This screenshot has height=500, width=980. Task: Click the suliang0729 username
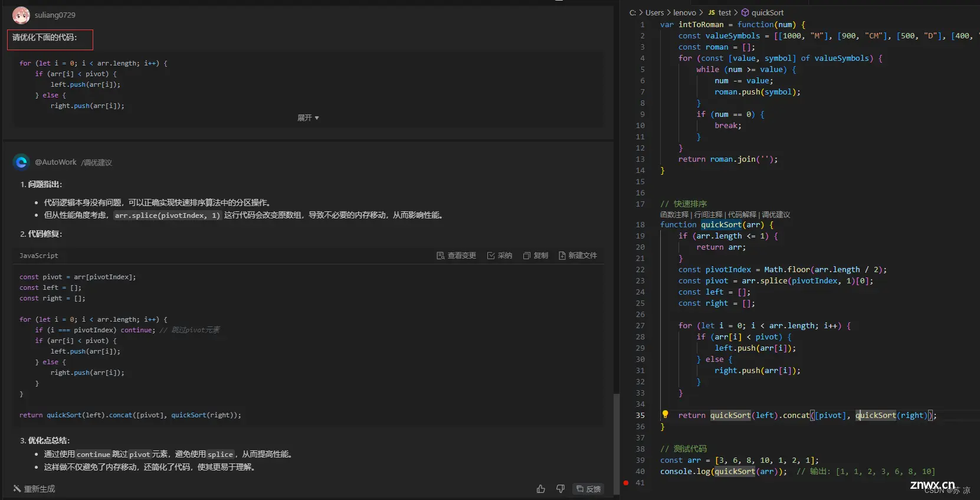55,15
